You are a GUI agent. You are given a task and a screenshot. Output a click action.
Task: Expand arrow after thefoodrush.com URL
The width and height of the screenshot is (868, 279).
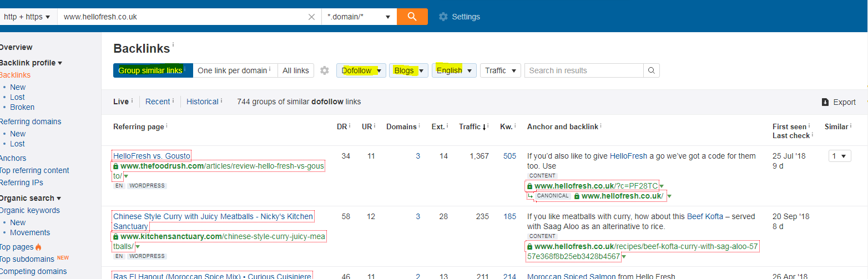click(126, 176)
